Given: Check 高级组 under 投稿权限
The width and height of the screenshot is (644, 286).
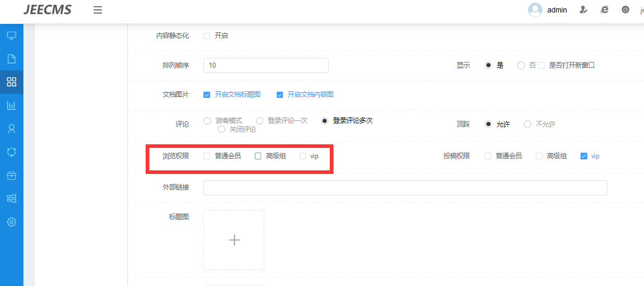Looking at the screenshot, I should click(x=539, y=156).
